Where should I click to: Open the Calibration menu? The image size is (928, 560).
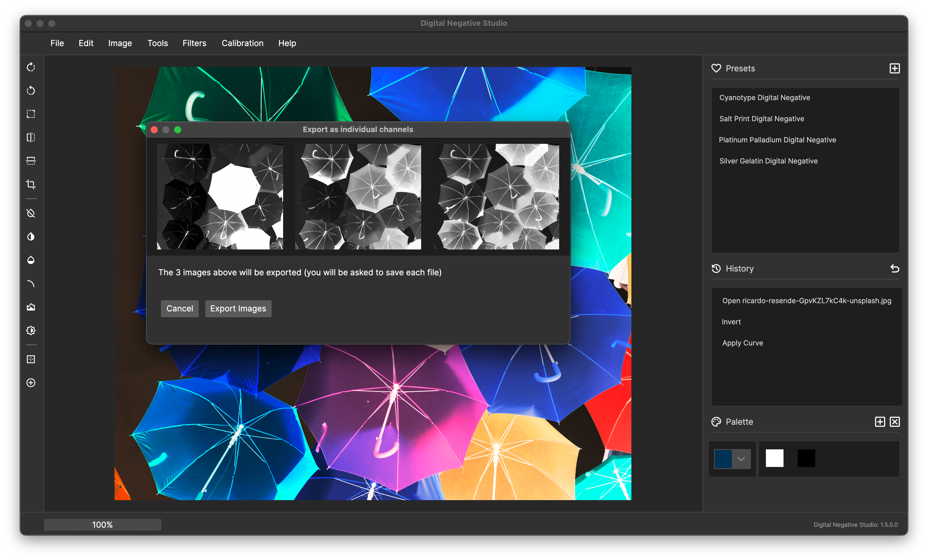click(243, 43)
